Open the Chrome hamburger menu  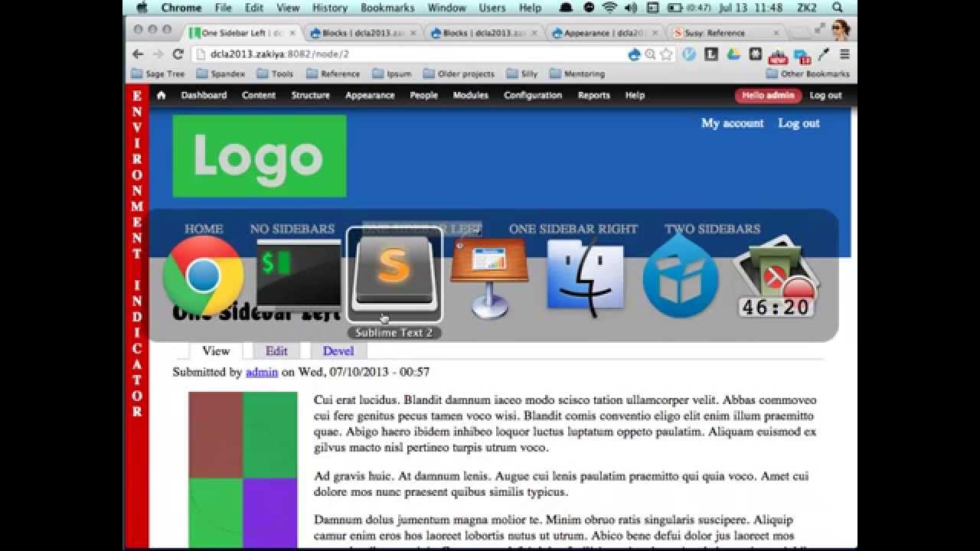point(844,54)
